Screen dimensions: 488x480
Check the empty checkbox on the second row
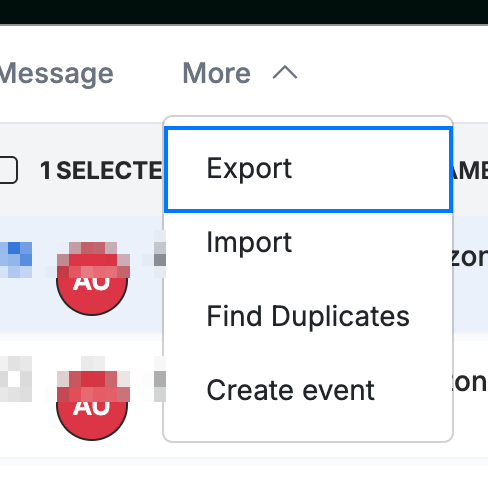point(16,379)
